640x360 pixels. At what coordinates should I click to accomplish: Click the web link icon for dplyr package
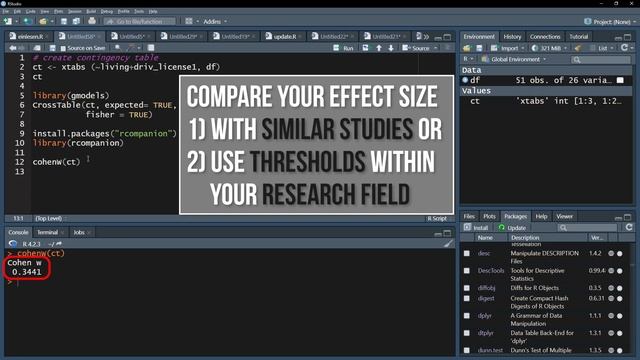click(611, 316)
